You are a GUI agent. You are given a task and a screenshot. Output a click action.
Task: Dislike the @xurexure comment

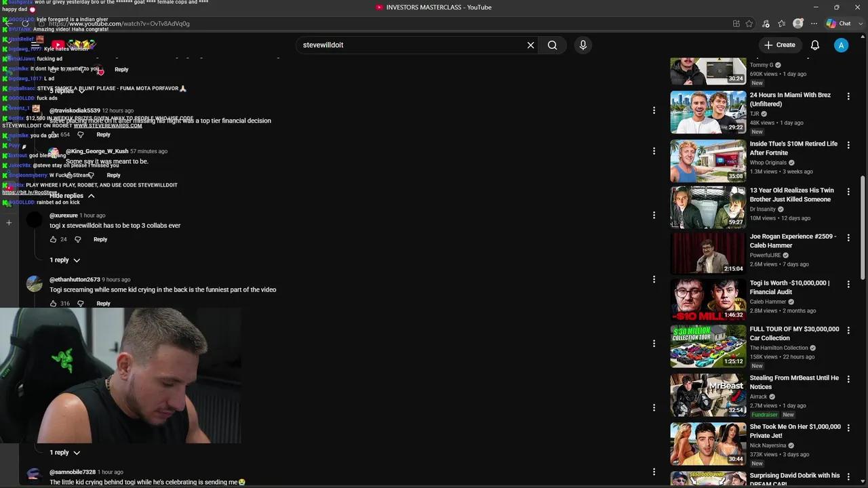tap(77, 239)
